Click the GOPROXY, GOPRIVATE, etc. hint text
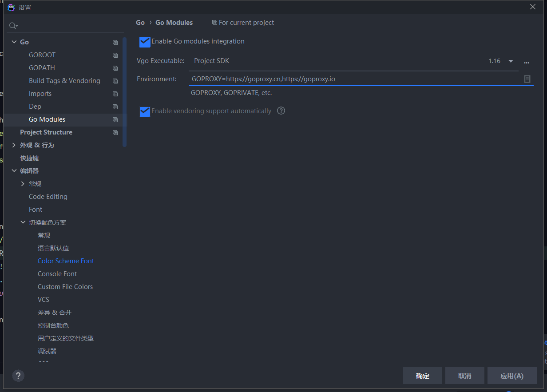547x392 pixels. (x=231, y=93)
